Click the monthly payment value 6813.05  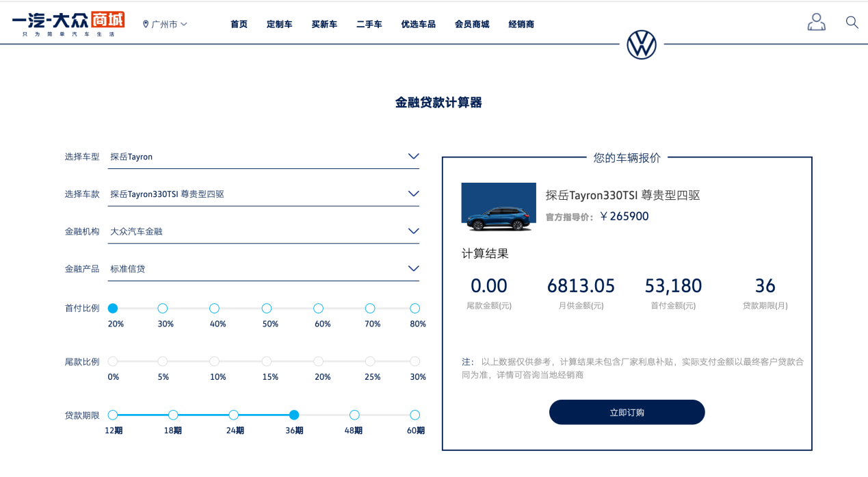pos(581,285)
